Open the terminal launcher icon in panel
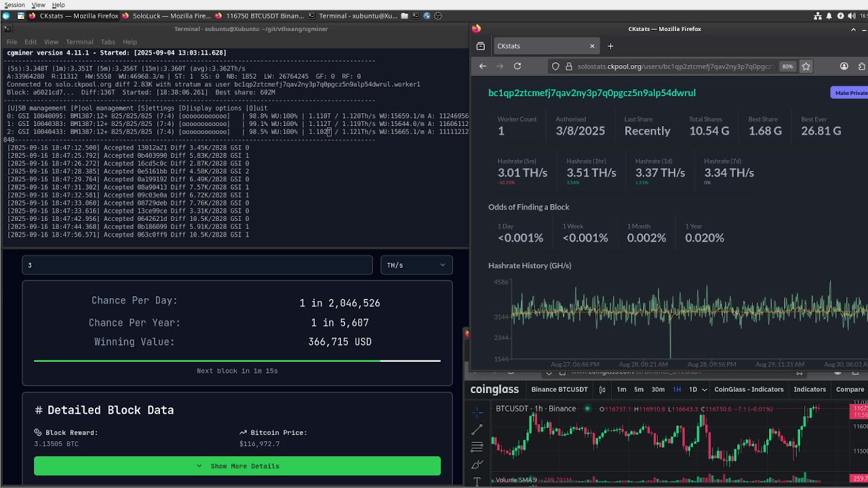868x488 pixels. coord(416,16)
